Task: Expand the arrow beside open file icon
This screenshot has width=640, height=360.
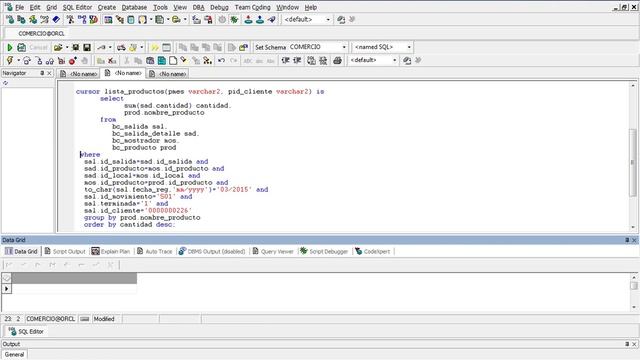Action: [x=67, y=47]
